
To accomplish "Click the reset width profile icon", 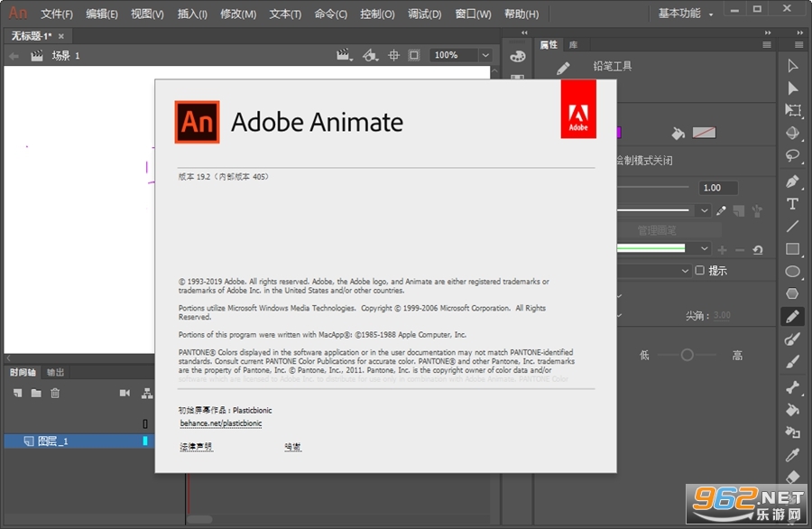I will click(758, 250).
